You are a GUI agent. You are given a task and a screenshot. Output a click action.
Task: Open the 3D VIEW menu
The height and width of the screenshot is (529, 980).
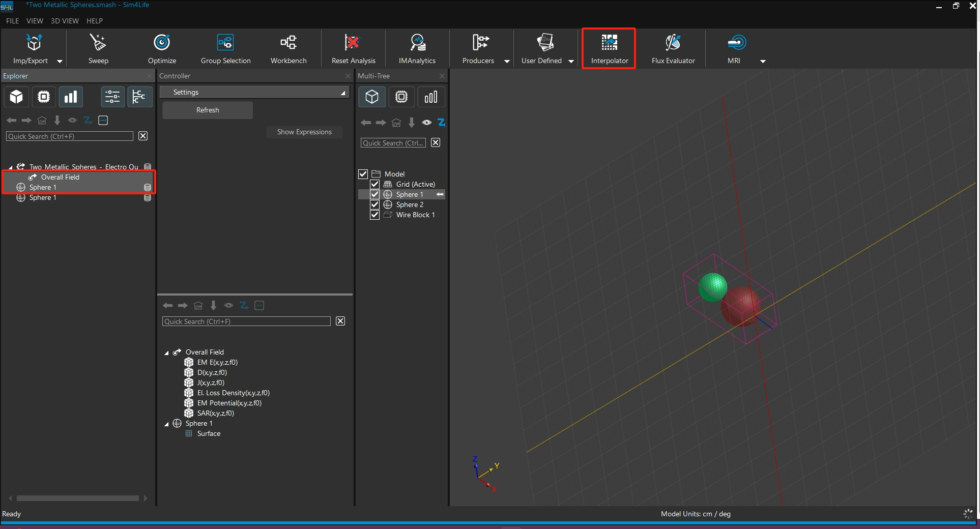(x=65, y=21)
